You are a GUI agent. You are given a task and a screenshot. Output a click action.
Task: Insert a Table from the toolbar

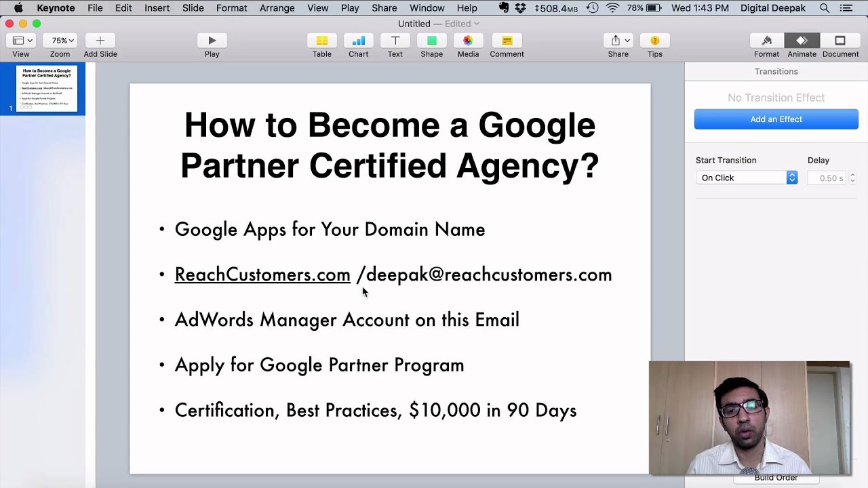[x=322, y=41]
